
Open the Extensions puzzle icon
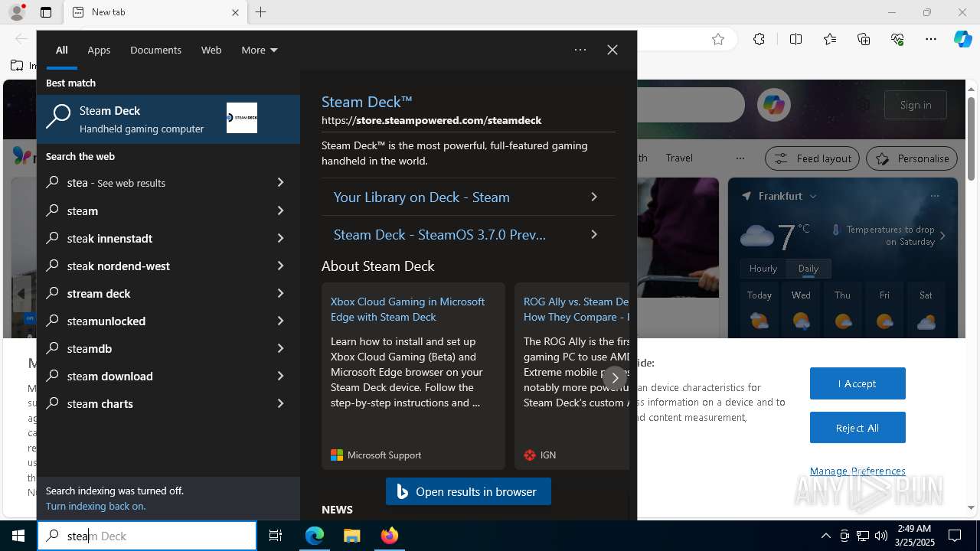[759, 40]
